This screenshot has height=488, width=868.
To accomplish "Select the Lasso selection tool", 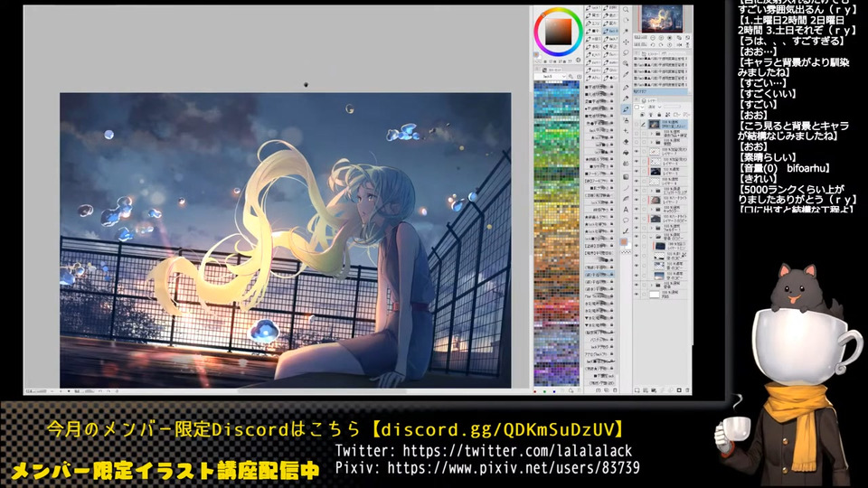I will pyautogui.click(x=626, y=52).
